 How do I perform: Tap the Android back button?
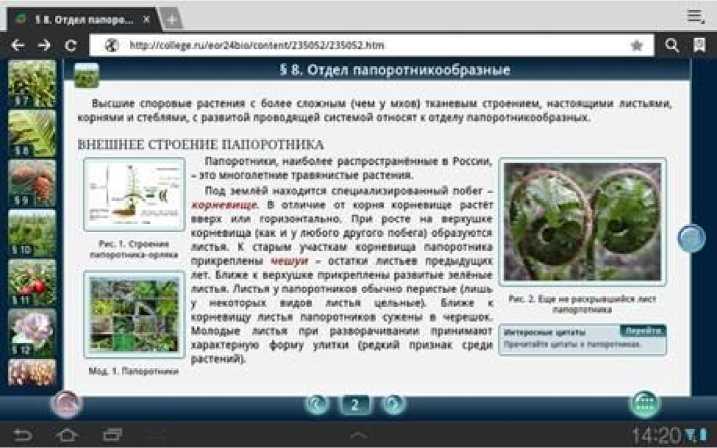tap(22, 435)
